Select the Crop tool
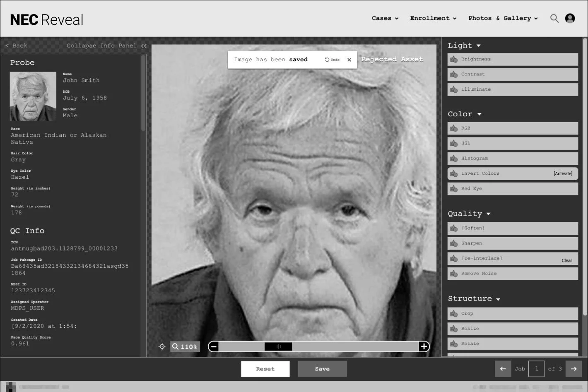Screen dimensions: 588x392 [x=513, y=313]
